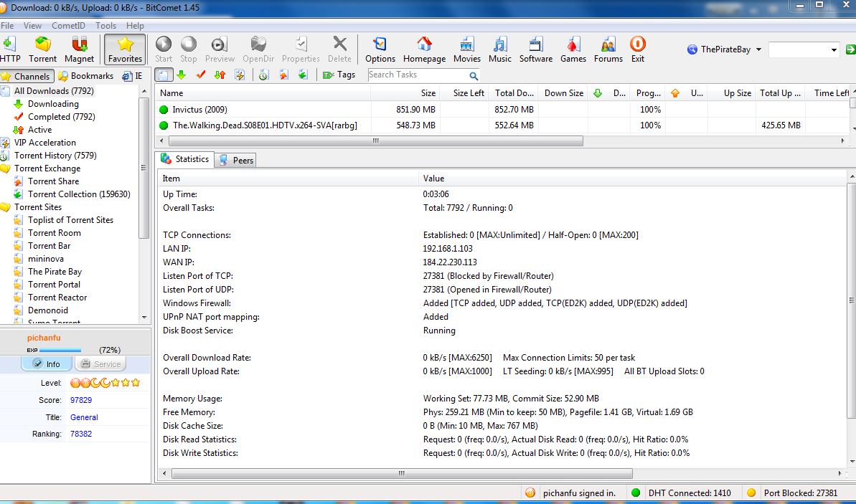Toggle the Favorites panel button
The image size is (856, 504).
click(125, 49)
